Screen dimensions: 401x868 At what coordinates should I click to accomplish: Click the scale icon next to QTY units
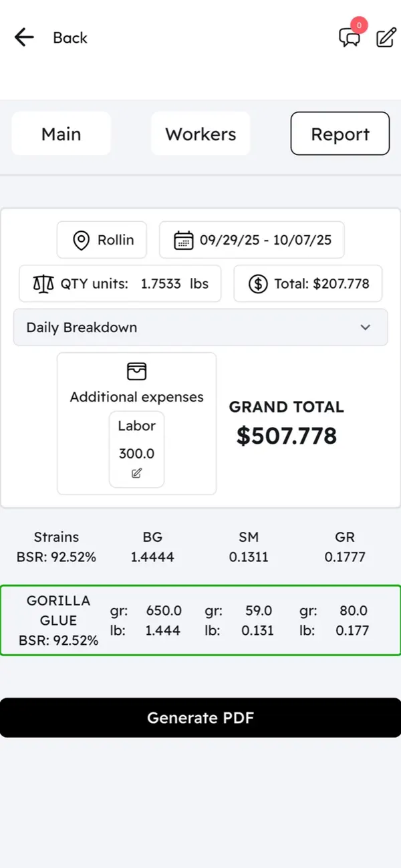(x=43, y=283)
